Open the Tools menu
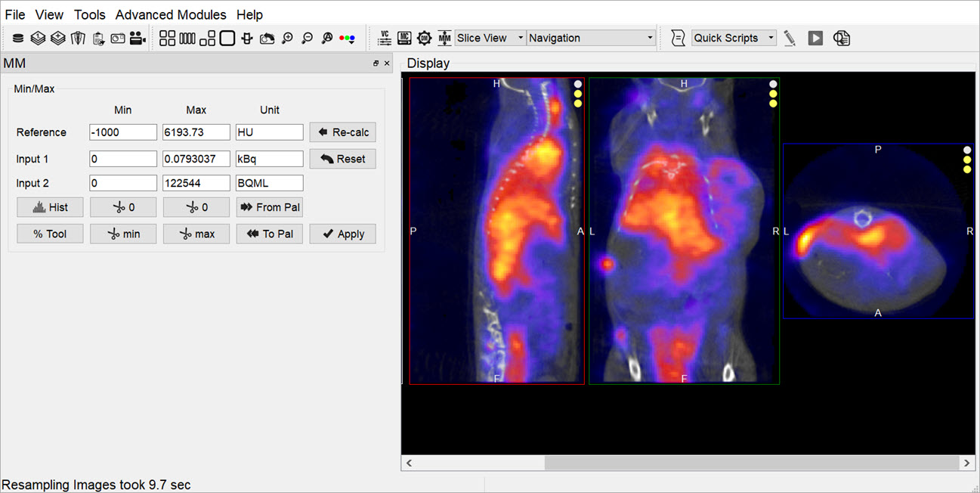 pyautogui.click(x=90, y=14)
